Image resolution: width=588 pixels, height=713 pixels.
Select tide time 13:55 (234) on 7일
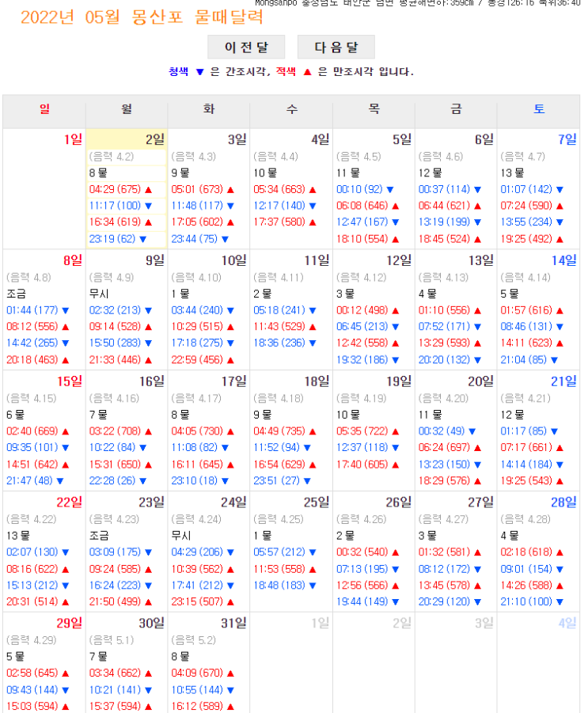point(526,222)
